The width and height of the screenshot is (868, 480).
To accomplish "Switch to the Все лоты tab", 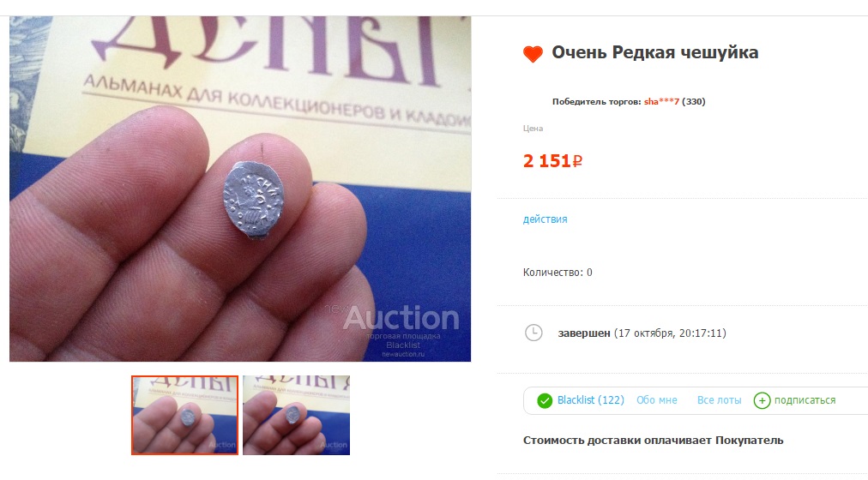I will [719, 399].
